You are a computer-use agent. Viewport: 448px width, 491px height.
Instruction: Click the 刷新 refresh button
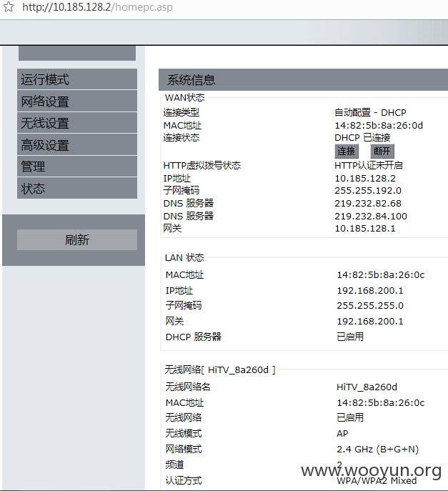[77, 240]
